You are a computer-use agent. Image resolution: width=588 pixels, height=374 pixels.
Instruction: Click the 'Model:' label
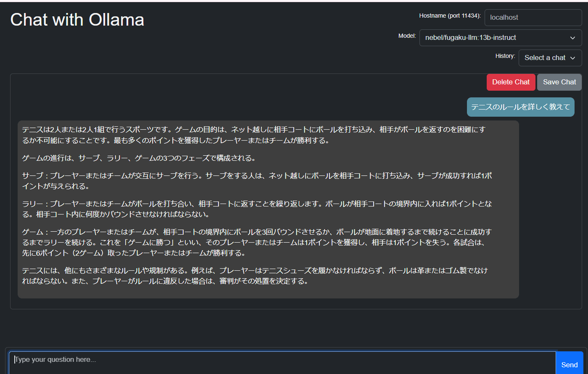(407, 36)
